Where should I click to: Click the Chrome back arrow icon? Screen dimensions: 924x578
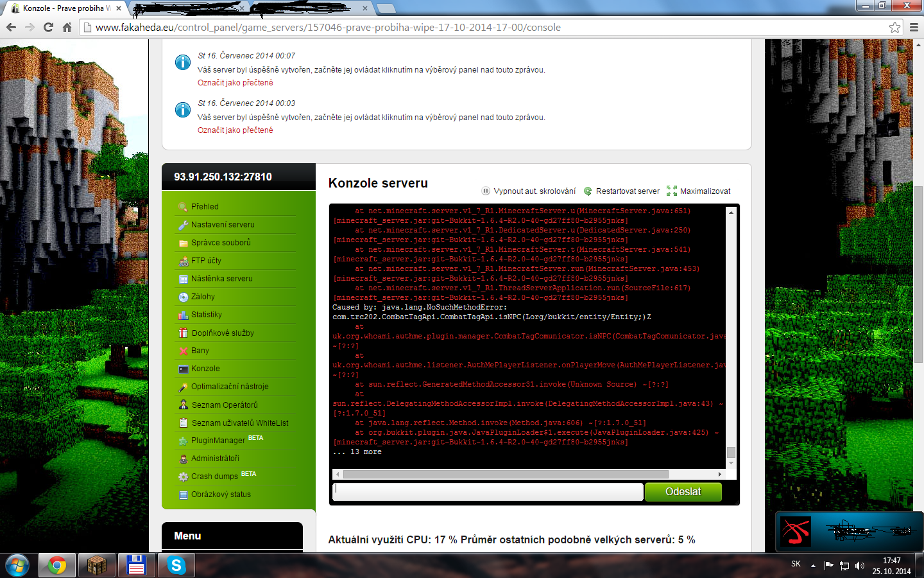coord(11,27)
